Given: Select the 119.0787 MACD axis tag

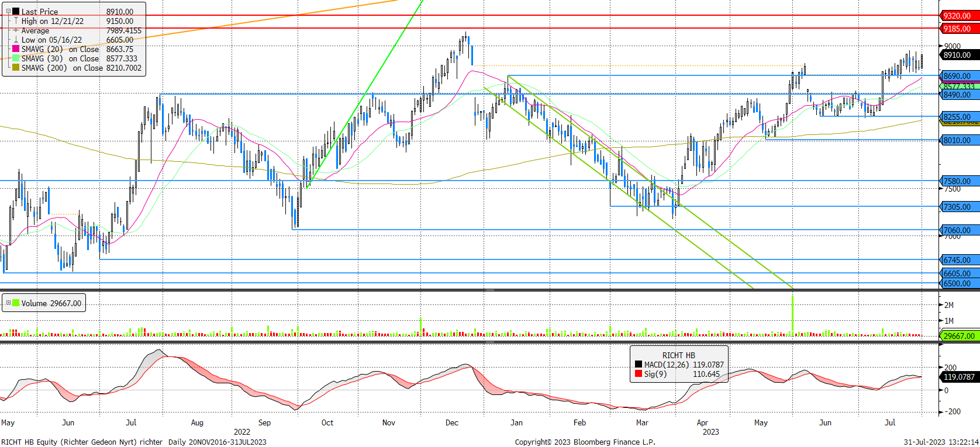Looking at the screenshot, I should point(959,377).
